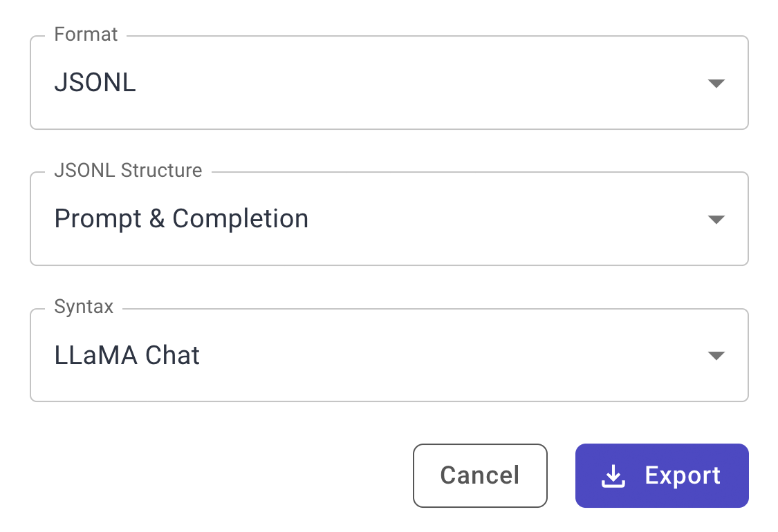Screen dimensions: 778x532
Task: Click the JSONL Structure label text
Action: (x=127, y=171)
